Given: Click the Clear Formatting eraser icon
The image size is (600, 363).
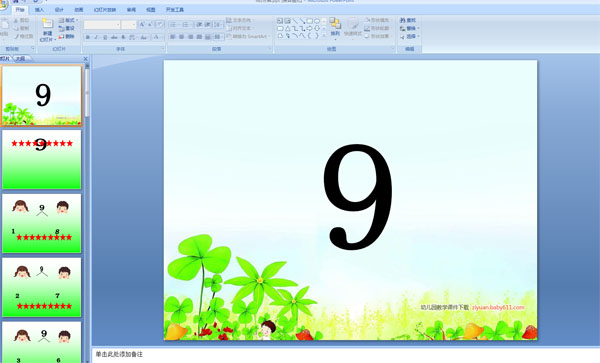Looking at the screenshot, I should click(x=160, y=24).
